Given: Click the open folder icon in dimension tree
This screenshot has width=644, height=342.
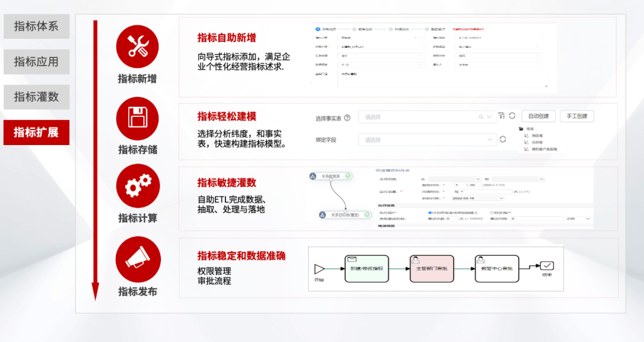Looking at the screenshot, I should tap(521, 129).
